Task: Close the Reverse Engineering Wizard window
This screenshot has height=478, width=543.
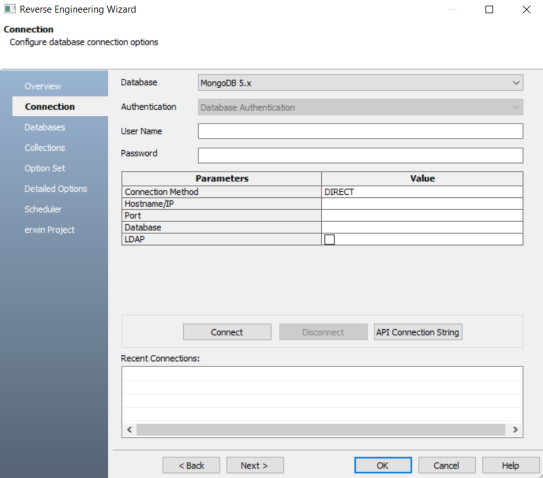Action: click(x=526, y=9)
